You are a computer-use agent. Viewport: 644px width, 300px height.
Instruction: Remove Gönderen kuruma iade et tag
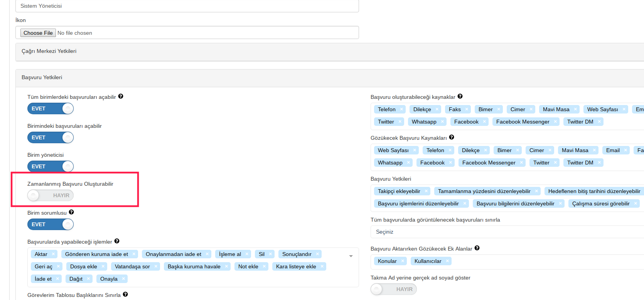click(x=134, y=254)
